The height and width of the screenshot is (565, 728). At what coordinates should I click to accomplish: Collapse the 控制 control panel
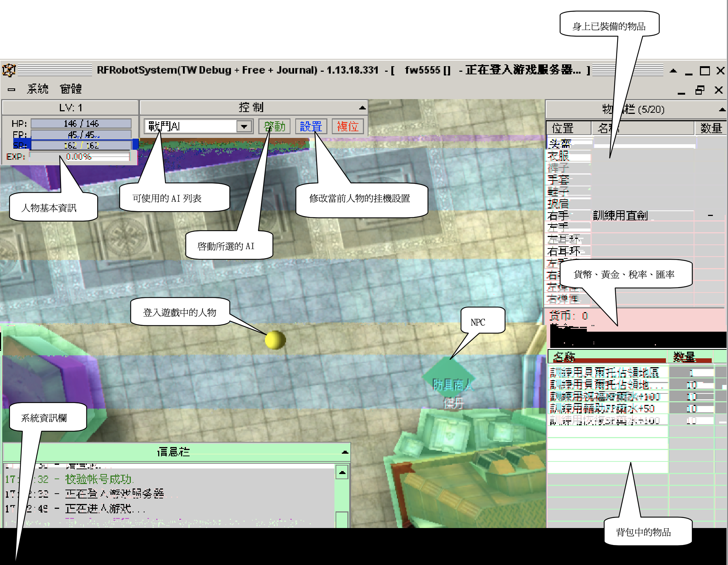point(362,108)
